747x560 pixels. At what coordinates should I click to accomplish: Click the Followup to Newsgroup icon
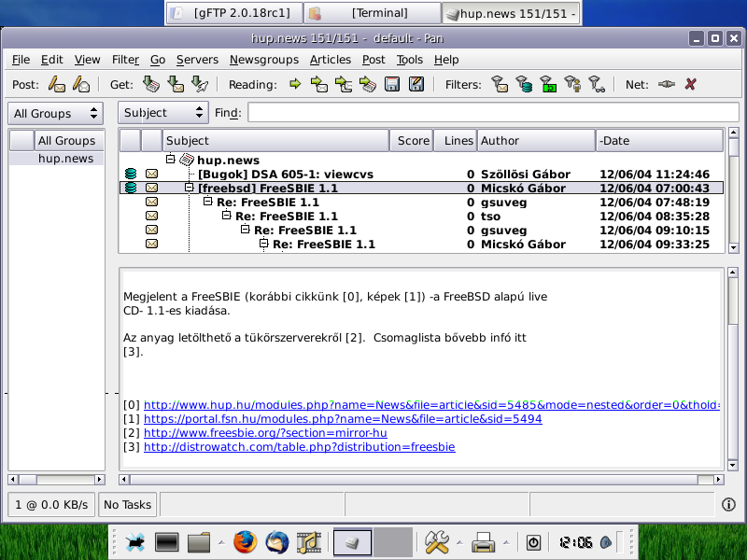[x=81, y=84]
